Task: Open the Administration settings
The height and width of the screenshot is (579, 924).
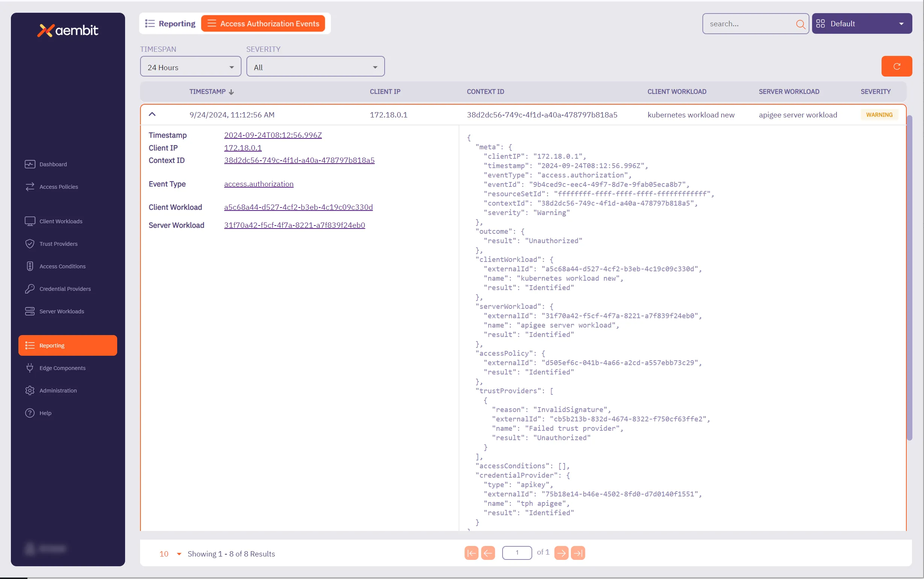Action: [x=58, y=391]
